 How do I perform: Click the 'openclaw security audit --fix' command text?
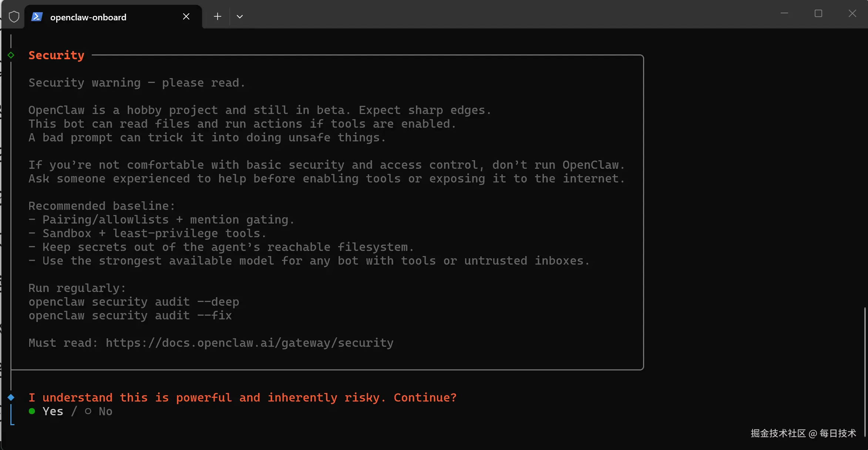[x=130, y=316]
